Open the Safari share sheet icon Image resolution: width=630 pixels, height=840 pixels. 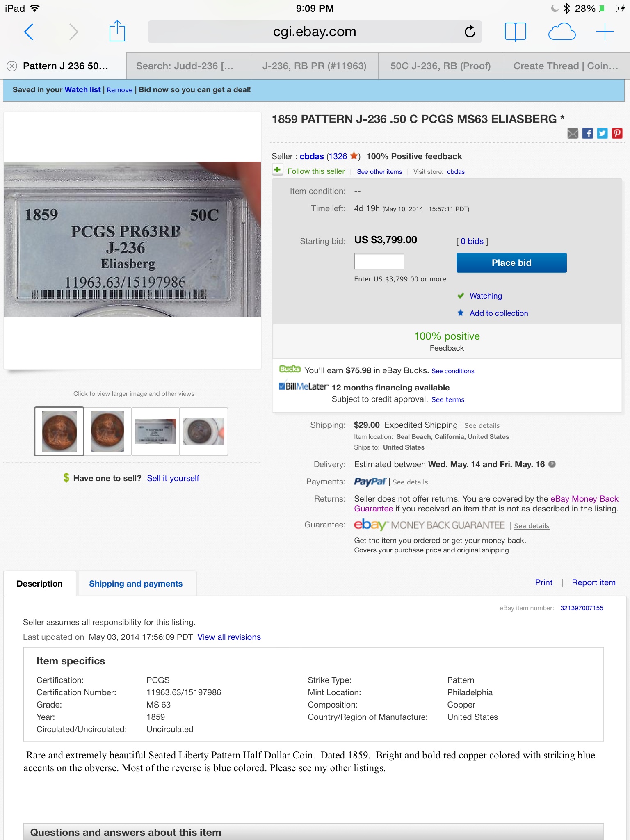pos(117,31)
